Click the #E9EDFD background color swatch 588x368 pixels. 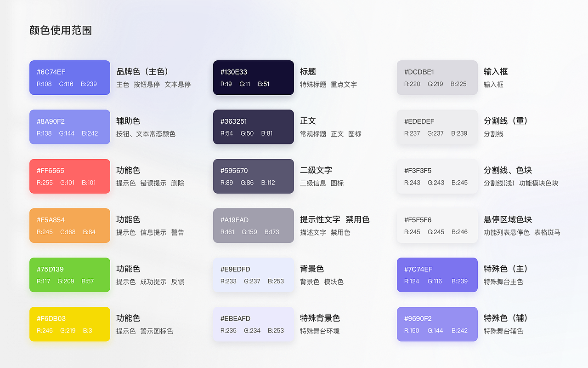(x=253, y=275)
